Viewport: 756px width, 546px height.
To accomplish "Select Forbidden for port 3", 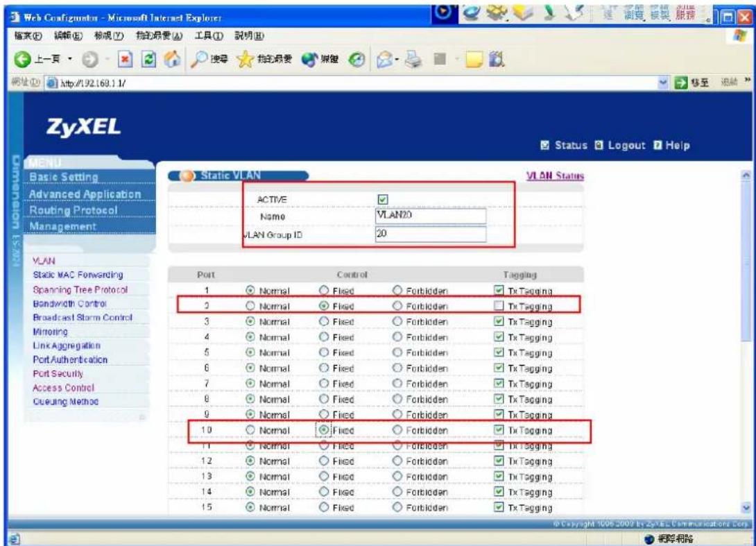I will click(x=397, y=321).
